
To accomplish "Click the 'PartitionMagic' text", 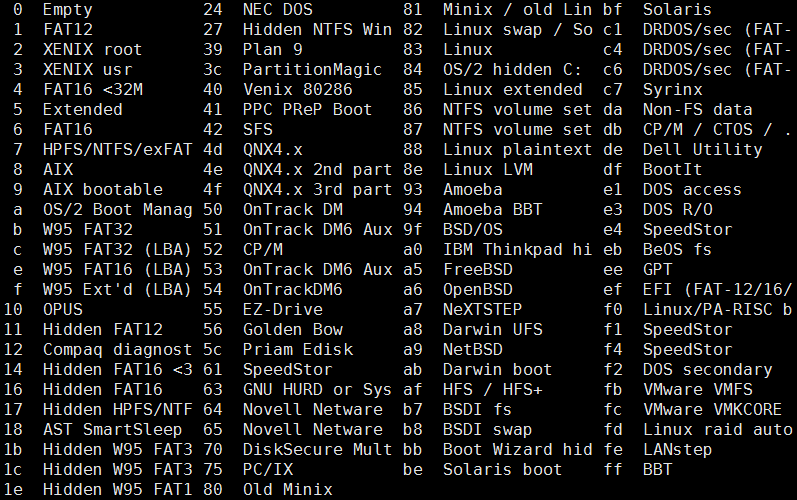I will tap(312, 70).
